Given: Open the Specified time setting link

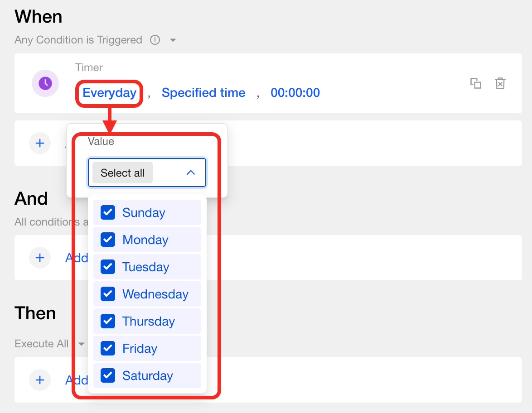Looking at the screenshot, I should (x=203, y=93).
